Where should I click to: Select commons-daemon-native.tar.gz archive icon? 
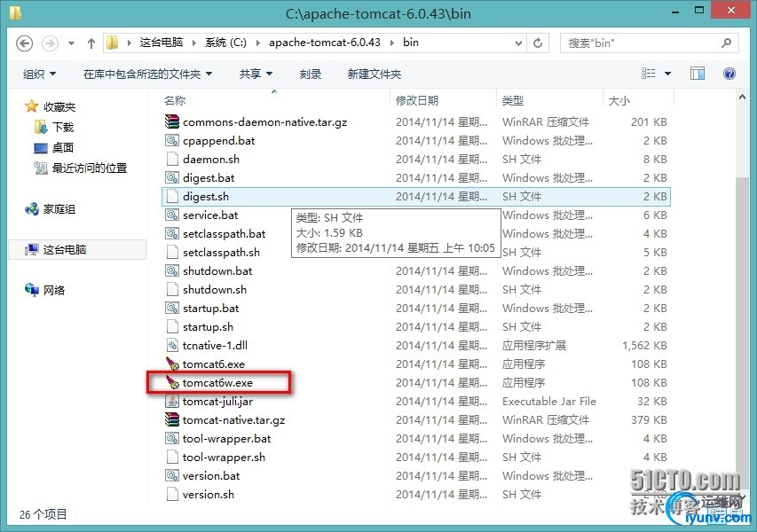pyautogui.click(x=172, y=121)
